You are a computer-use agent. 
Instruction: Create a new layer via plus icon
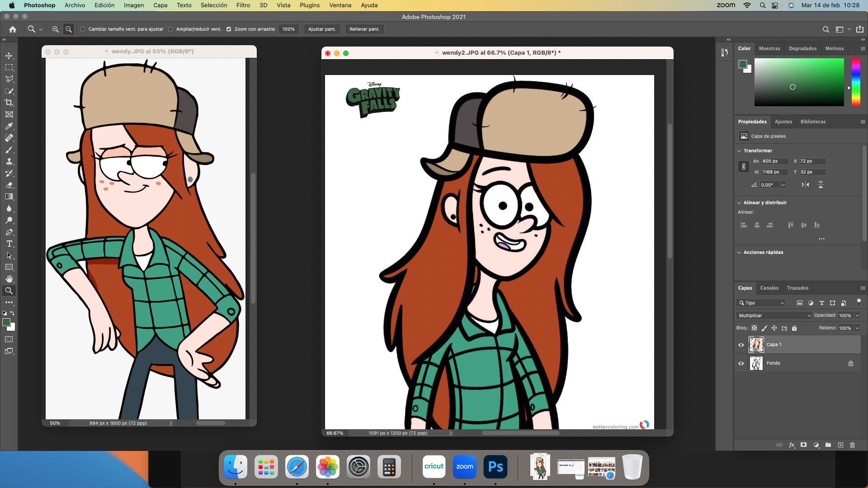click(840, 445)
